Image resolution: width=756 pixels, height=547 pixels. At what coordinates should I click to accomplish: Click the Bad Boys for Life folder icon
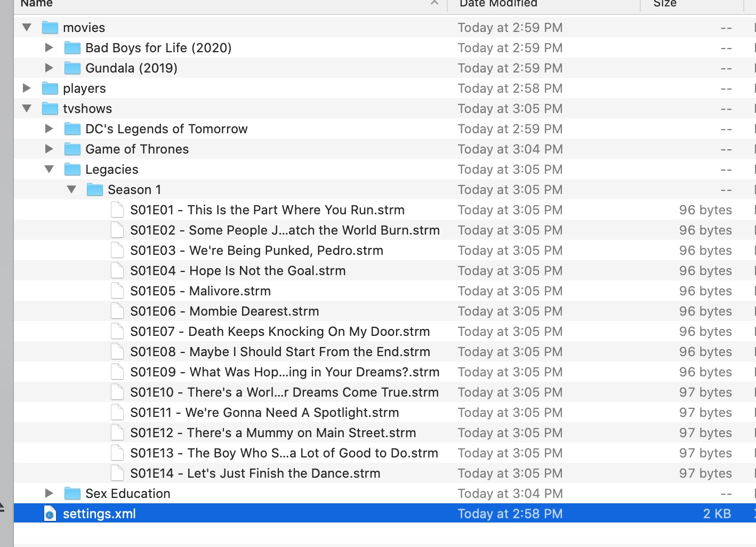click(73, 47)
